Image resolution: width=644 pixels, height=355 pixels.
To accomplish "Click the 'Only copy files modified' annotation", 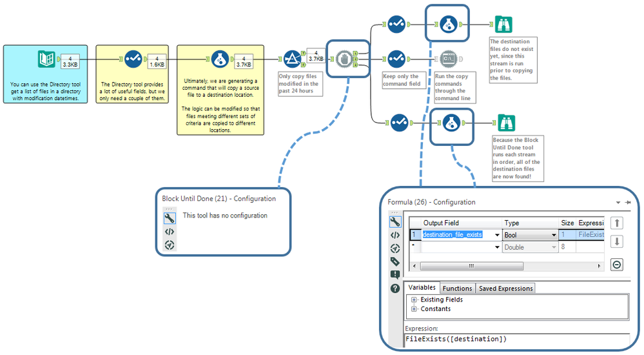I will click(300, 83).
